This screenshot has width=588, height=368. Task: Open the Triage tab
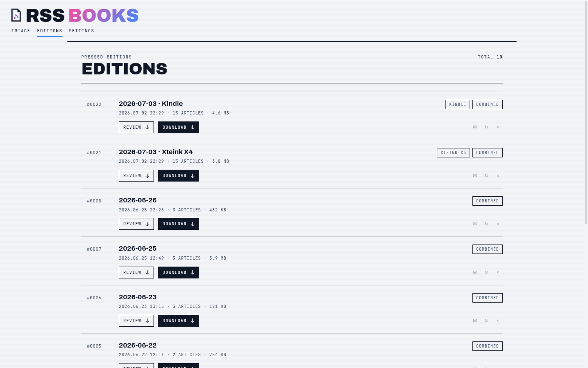21,31
